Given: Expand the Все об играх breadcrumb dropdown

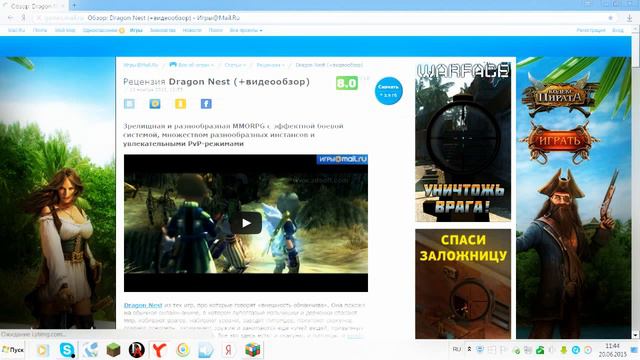Looking at the screenshot, I should tap(191, 65).
